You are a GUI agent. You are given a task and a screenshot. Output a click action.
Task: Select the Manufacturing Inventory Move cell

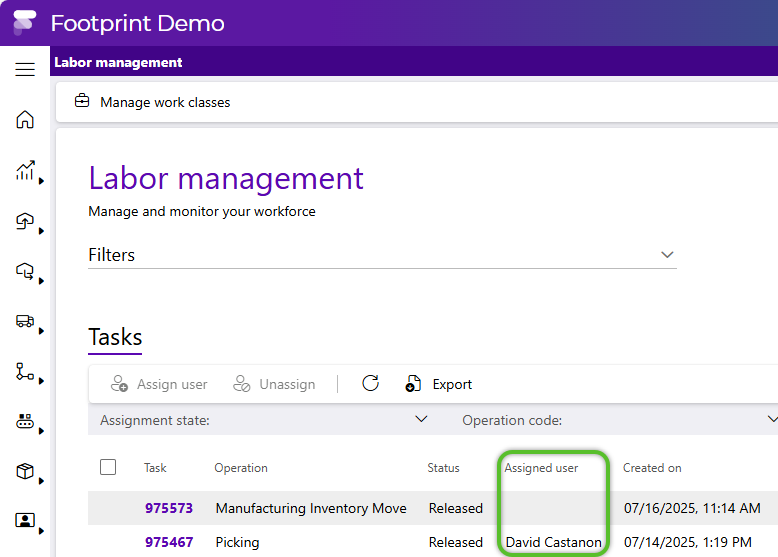(311, 508)
